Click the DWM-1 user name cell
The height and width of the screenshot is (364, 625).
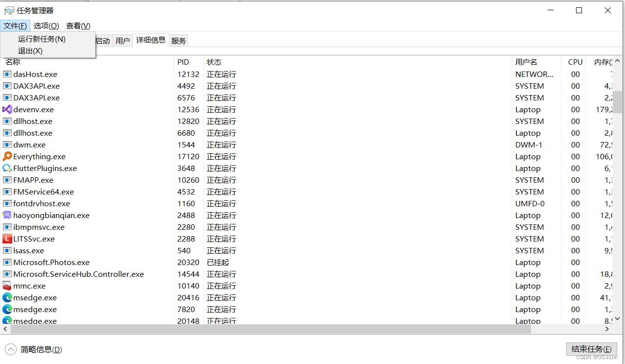click(529, 145)
